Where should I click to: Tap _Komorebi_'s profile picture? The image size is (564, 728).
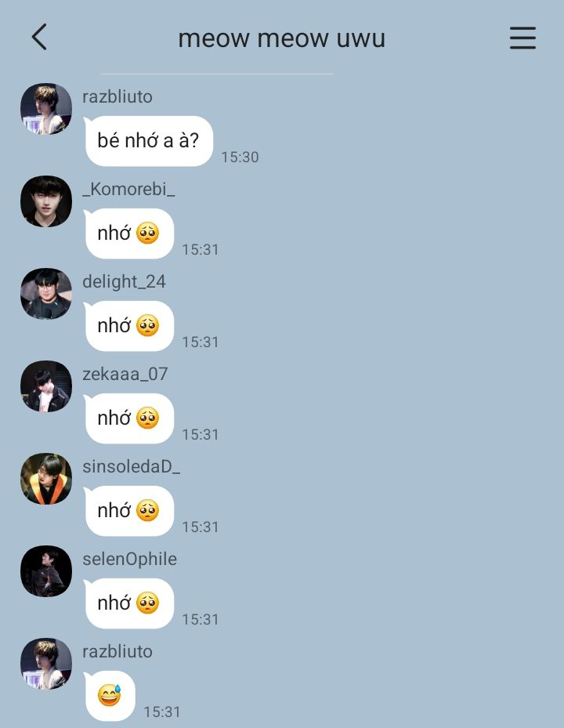(x=46, y=201)
